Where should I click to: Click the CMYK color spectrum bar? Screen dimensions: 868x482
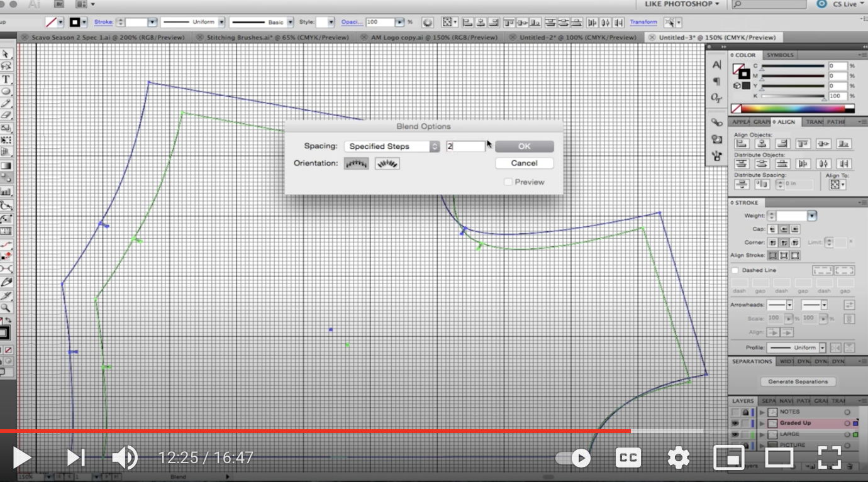pos(793,109)
